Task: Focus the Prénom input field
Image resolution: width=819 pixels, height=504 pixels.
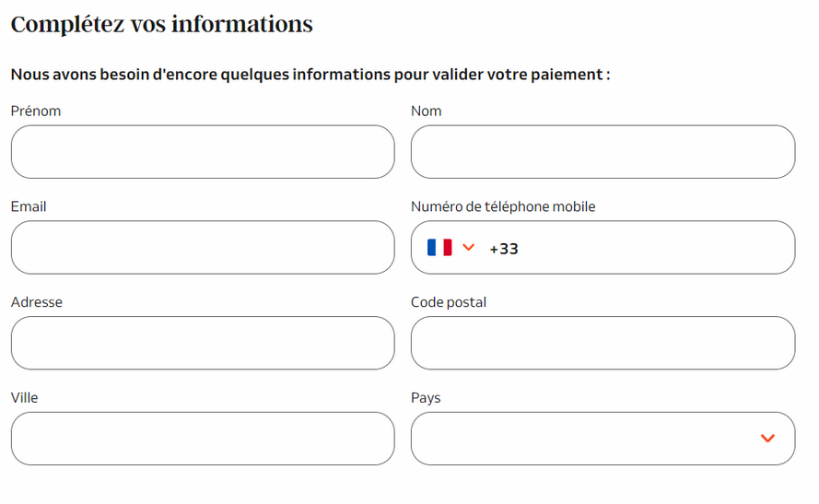Action: 203,151
